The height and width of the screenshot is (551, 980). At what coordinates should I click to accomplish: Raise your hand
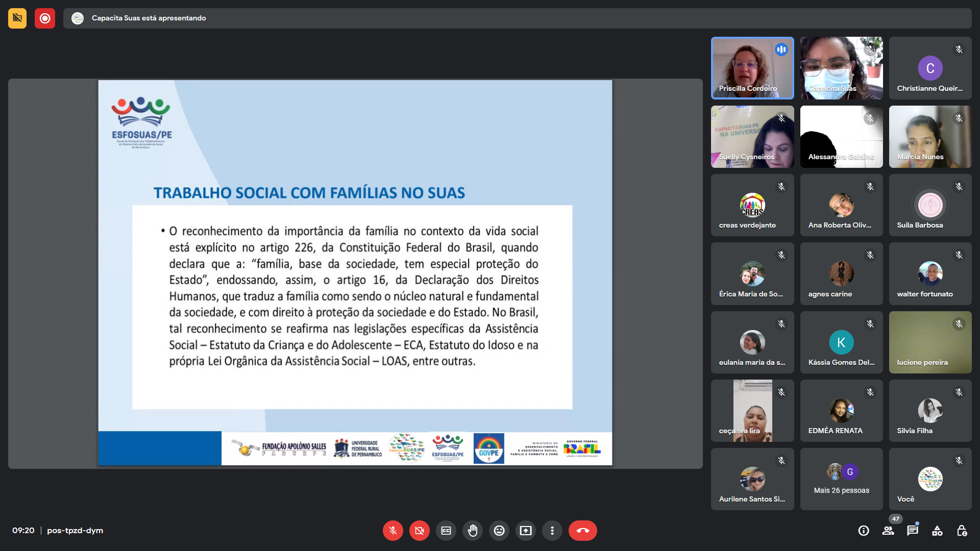pos(473,531)
